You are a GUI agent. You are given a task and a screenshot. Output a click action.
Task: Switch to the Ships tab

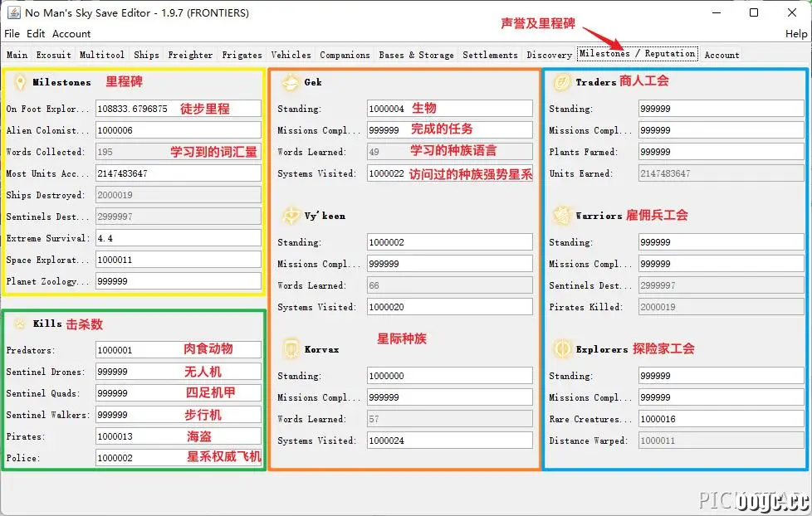(147, 55)
